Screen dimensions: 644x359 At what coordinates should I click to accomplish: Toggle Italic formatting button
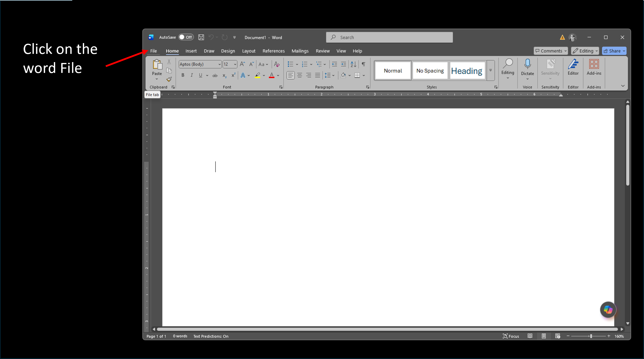point(191,75)
